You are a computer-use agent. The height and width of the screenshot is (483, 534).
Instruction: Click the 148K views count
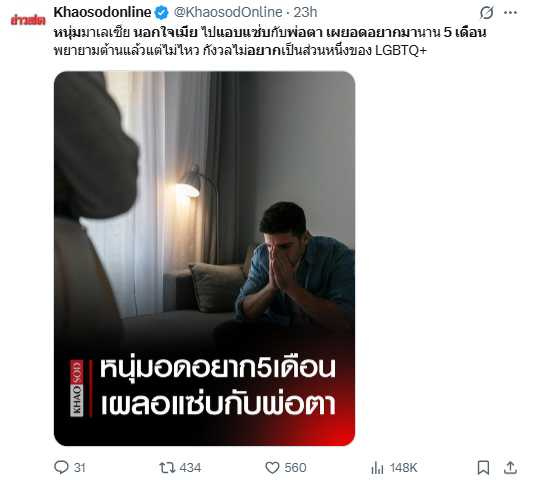coord(403,467)
